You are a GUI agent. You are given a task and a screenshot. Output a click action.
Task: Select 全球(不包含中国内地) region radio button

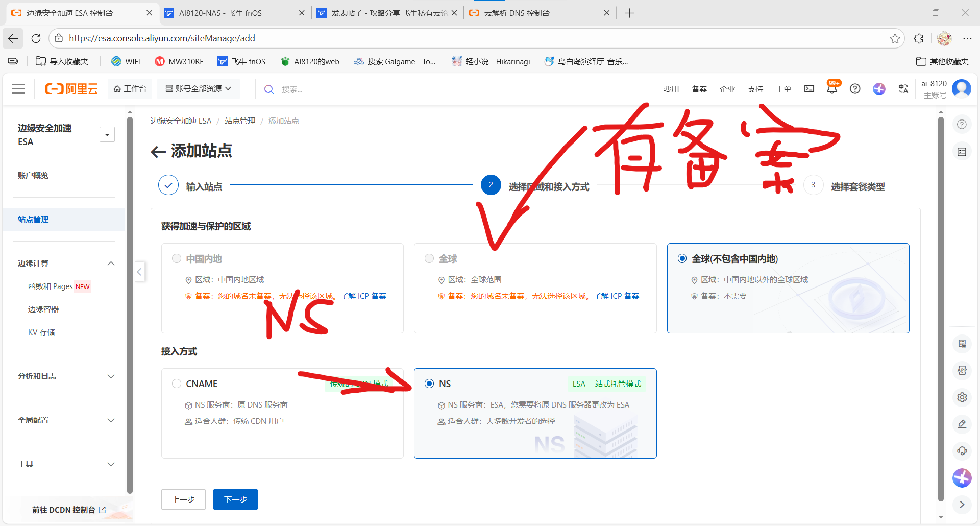tap(682, 258)
